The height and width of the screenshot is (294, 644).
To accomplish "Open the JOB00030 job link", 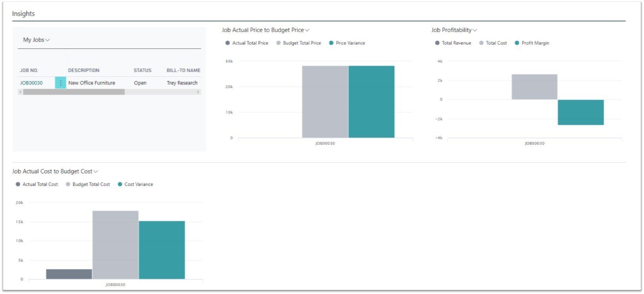I will [31, 83].
